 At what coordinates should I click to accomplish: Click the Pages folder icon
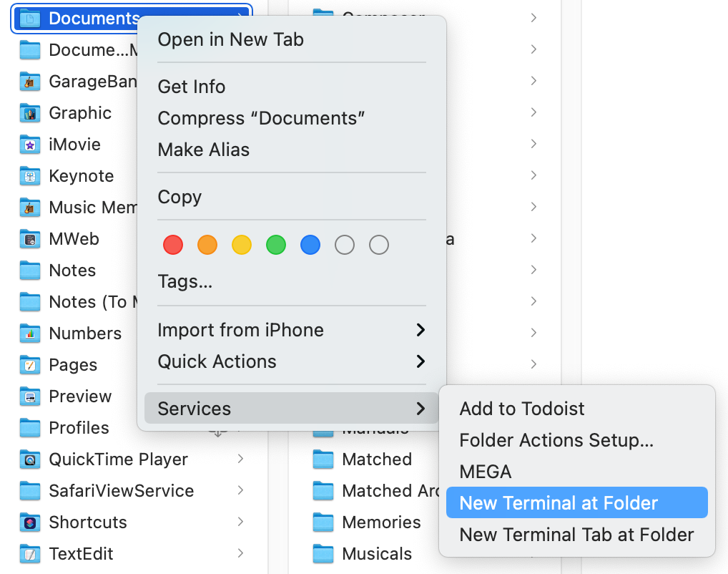29,364
